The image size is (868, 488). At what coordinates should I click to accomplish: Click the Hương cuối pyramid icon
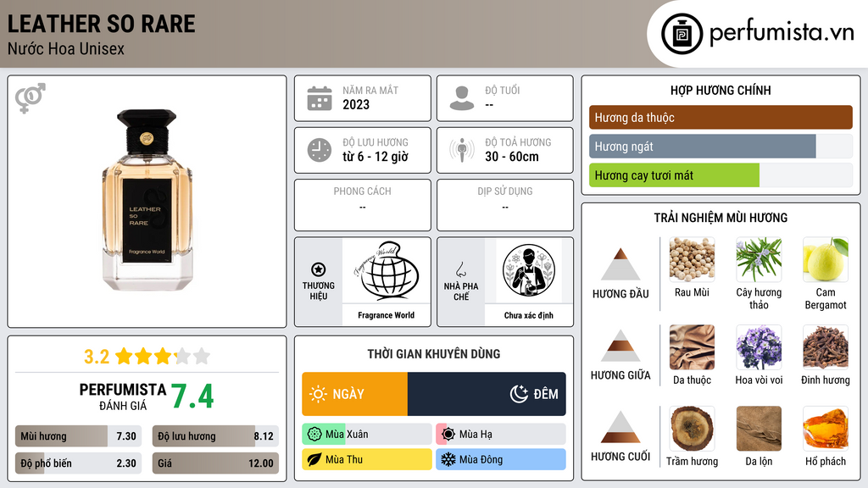pyautogui.click(x=620, y=427)
